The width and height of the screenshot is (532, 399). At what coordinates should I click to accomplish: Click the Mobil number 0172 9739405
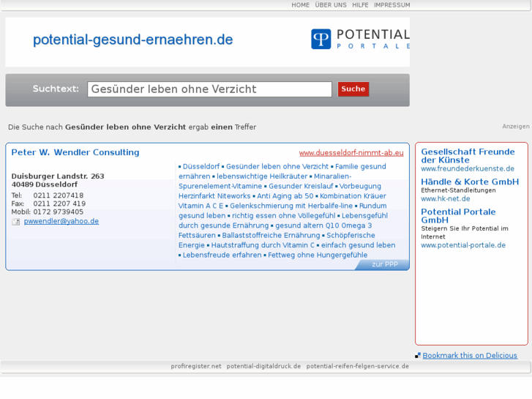tap(58, 212)
